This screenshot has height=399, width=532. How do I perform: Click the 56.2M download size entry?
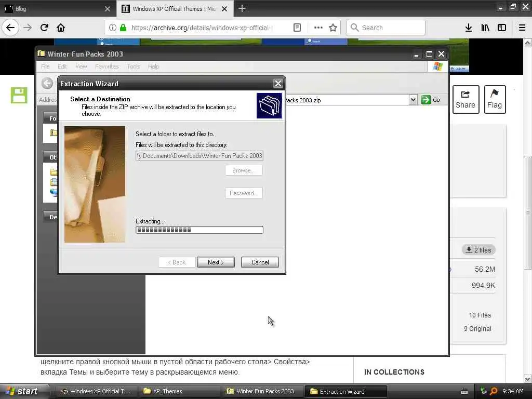click(485, 270)
